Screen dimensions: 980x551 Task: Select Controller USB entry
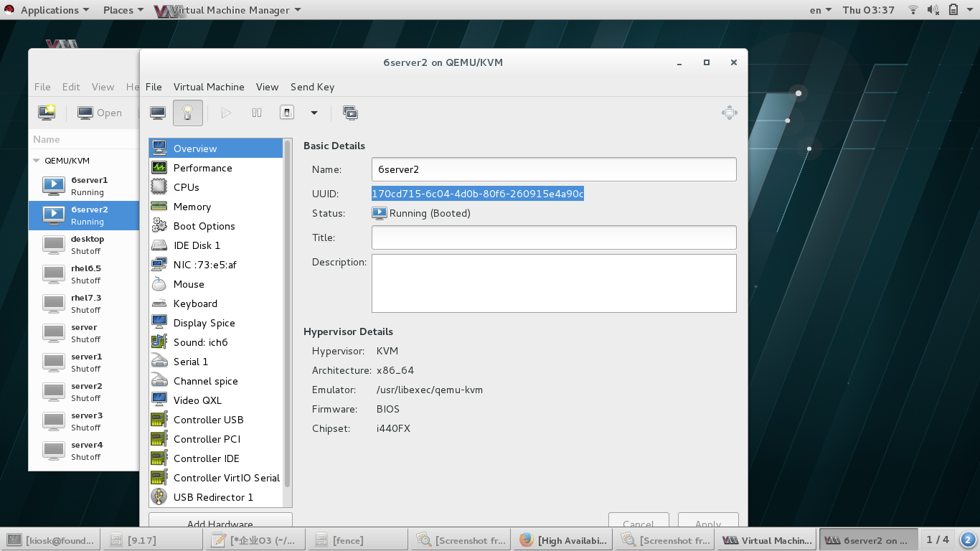(216, 420)
